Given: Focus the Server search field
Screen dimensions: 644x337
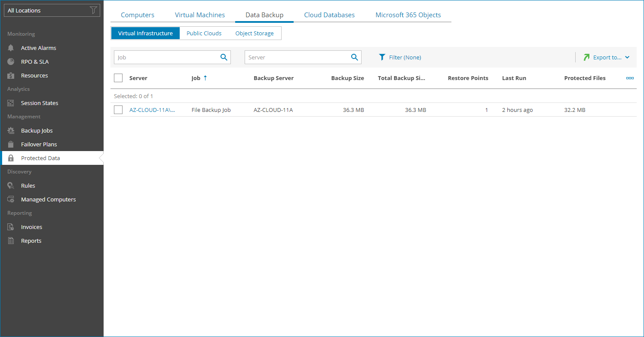Looking at the screenshot, I should point(303,57).
